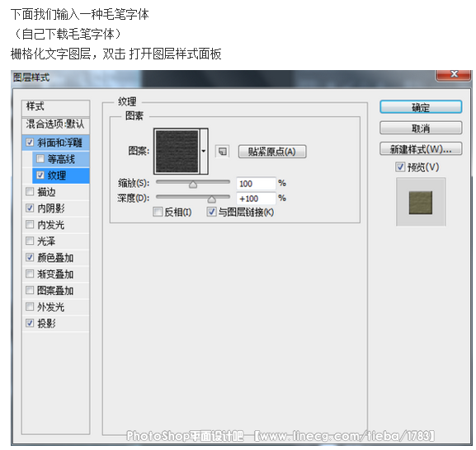
Task: Toggle the 与图层链接(K) checkbox
Action: tap(211, 212)
